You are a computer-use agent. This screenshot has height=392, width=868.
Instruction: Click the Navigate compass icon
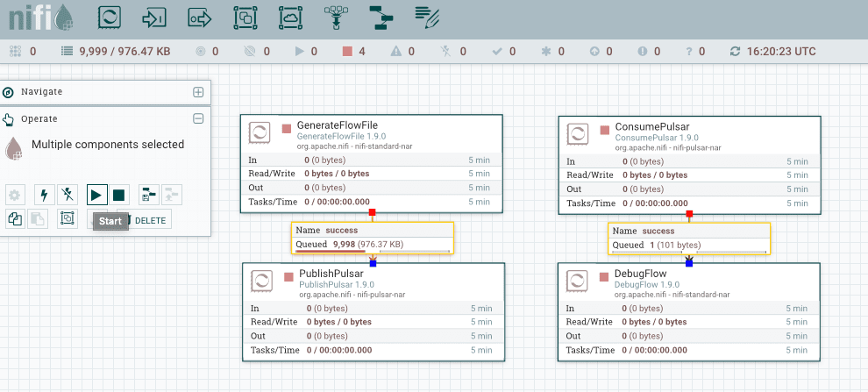click(x=8, y=92)
